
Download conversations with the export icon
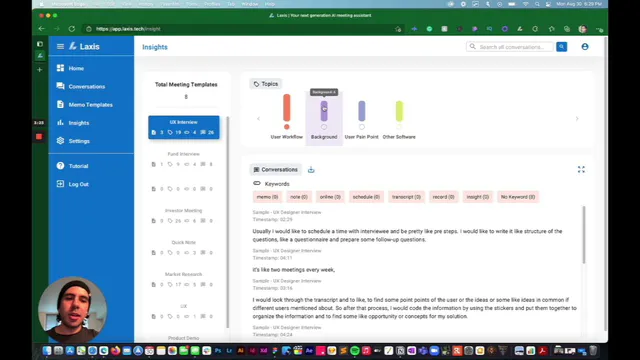pyautogui.click(x=311, y=170)
